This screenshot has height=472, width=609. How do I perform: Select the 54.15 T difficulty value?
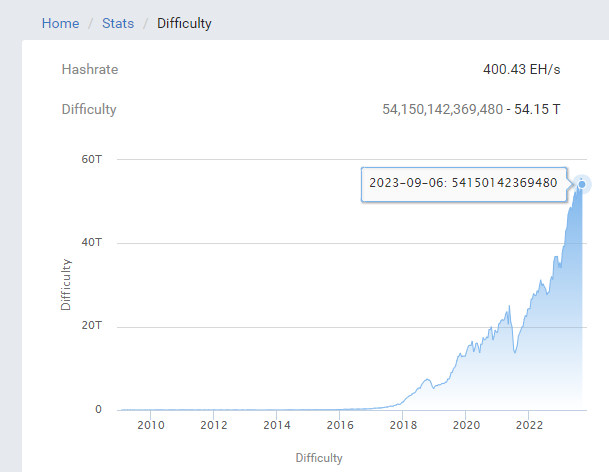[x=537, y=110]
